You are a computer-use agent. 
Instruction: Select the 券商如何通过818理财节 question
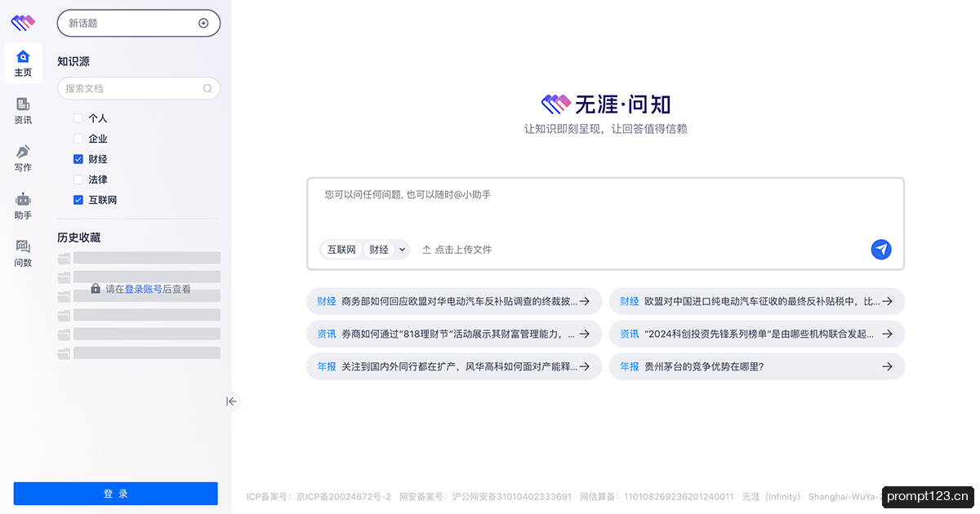[x=454, y=334]
